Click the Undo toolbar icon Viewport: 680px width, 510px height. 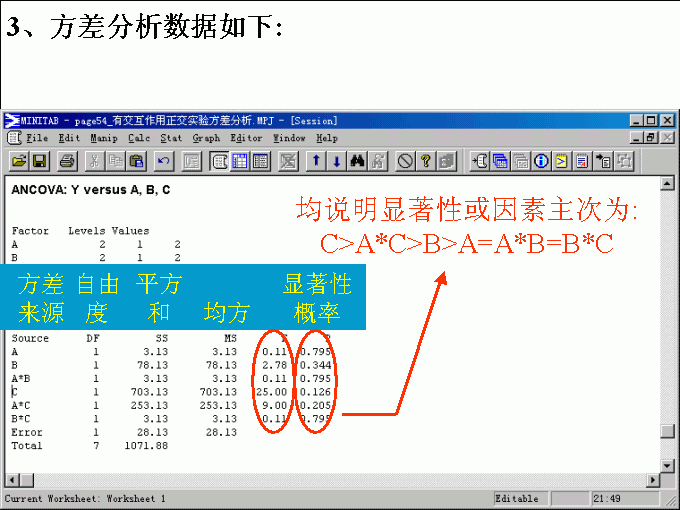point(163,160)
